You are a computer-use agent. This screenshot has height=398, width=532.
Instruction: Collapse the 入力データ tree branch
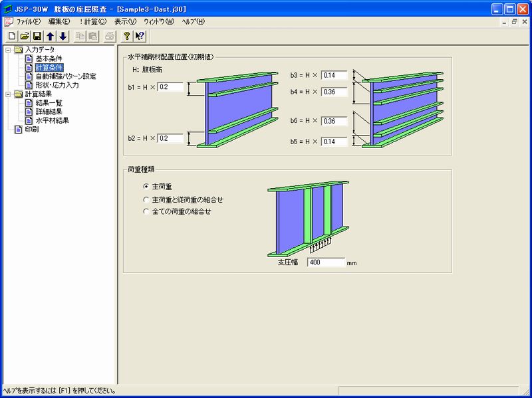tap(9, 49)
